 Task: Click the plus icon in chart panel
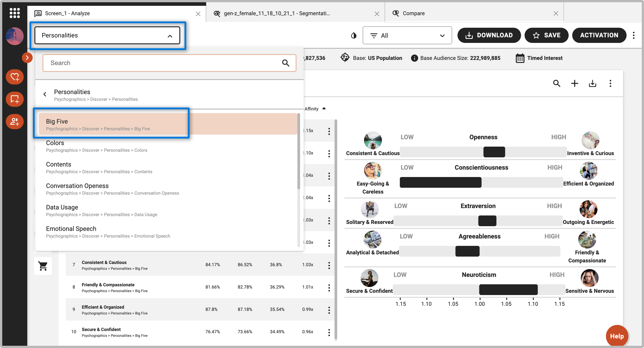(x=574, y=83)
